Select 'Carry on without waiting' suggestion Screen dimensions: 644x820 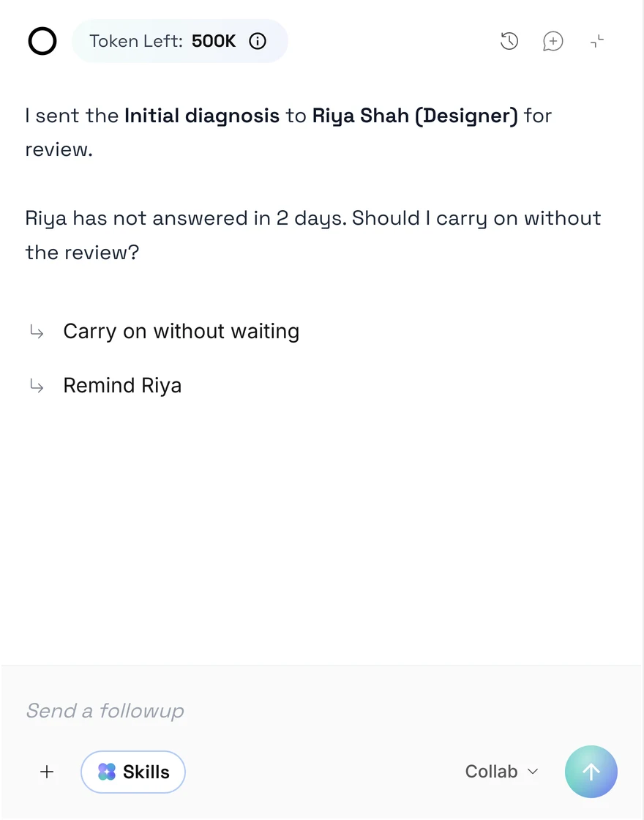181,331
